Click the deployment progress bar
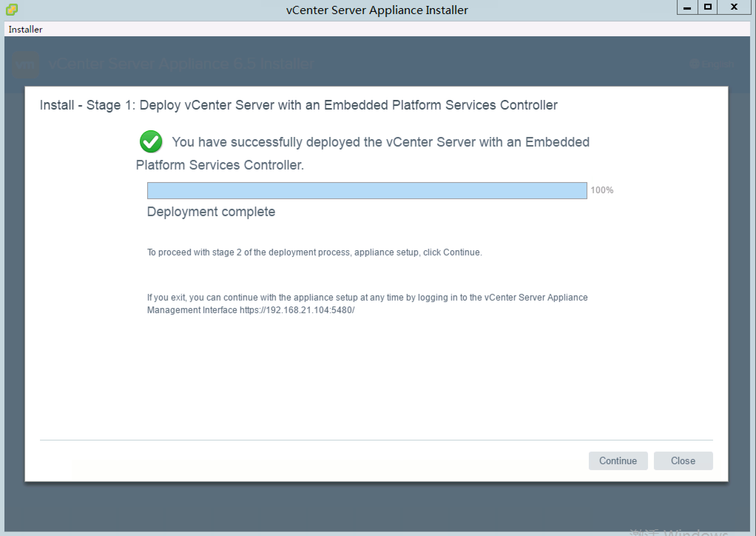 367,190
